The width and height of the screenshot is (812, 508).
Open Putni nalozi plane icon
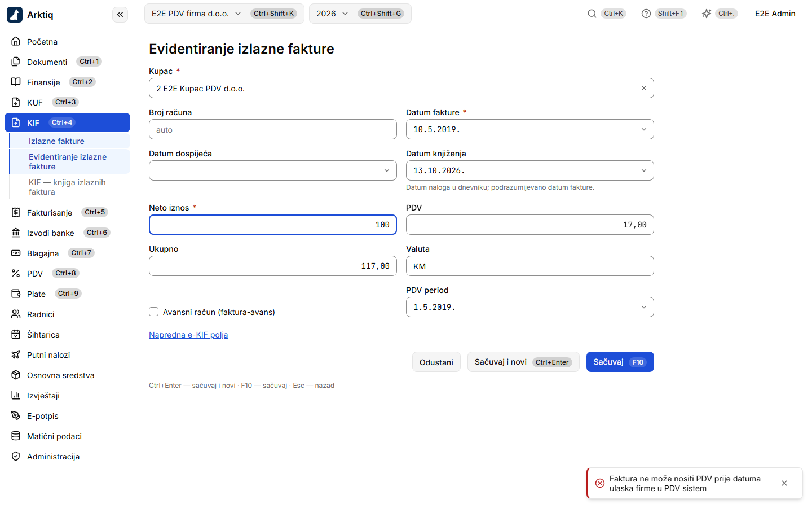16,354
